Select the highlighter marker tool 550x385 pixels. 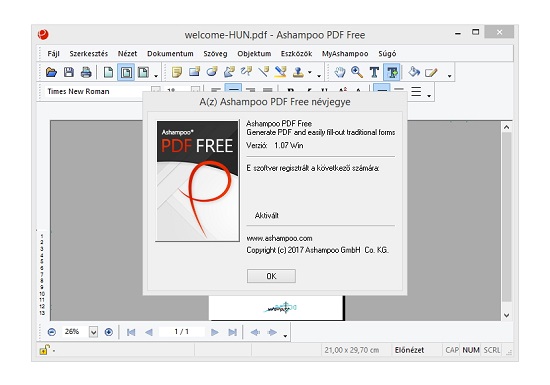[x=281, y=72]
